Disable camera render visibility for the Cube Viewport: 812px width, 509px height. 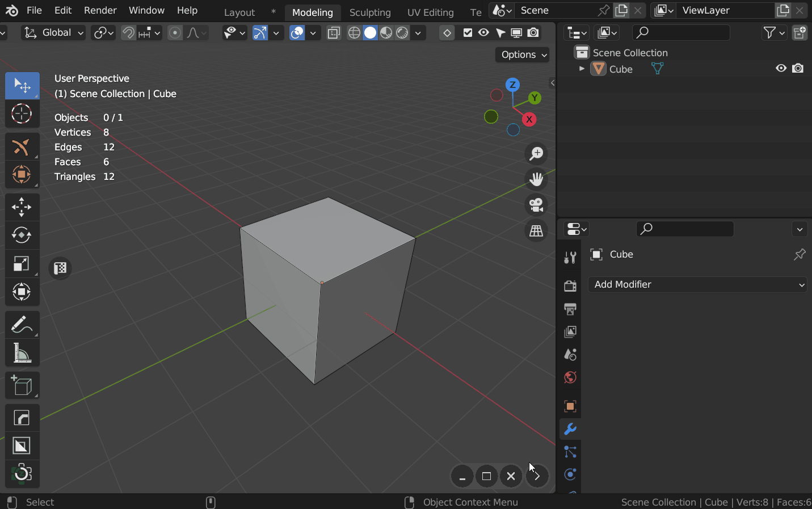[x=798, y=68]
